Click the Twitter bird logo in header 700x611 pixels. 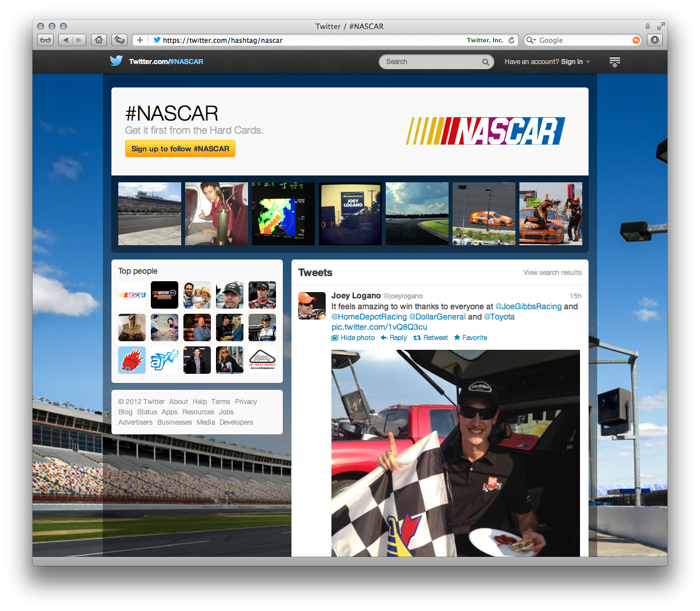117,61
